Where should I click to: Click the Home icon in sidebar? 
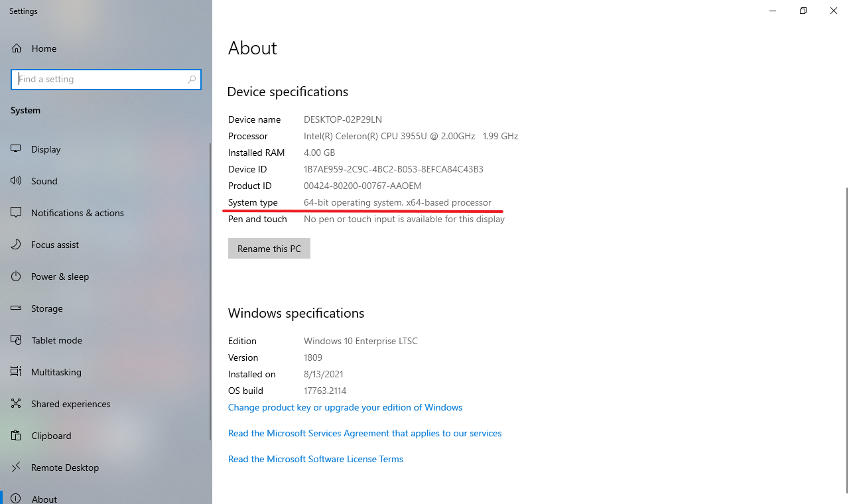pos(17,48)
